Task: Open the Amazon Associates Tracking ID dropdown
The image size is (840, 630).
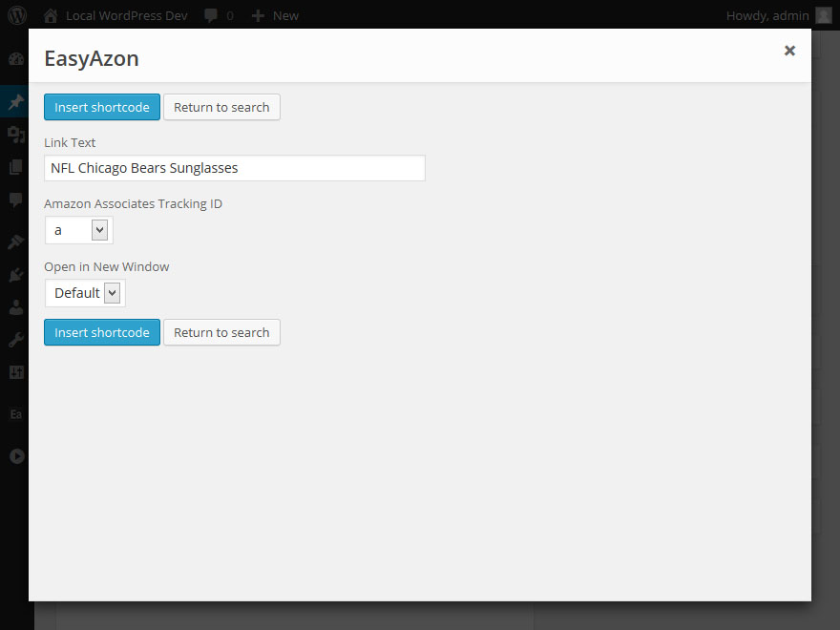Action: (78, 230)
